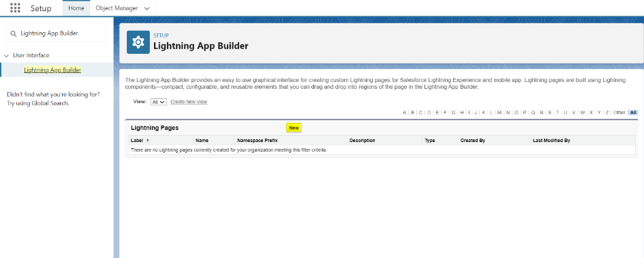Viewport: 644px width, 258px height.
Task: Filter list by letter Z
Action: coord(607,113)
